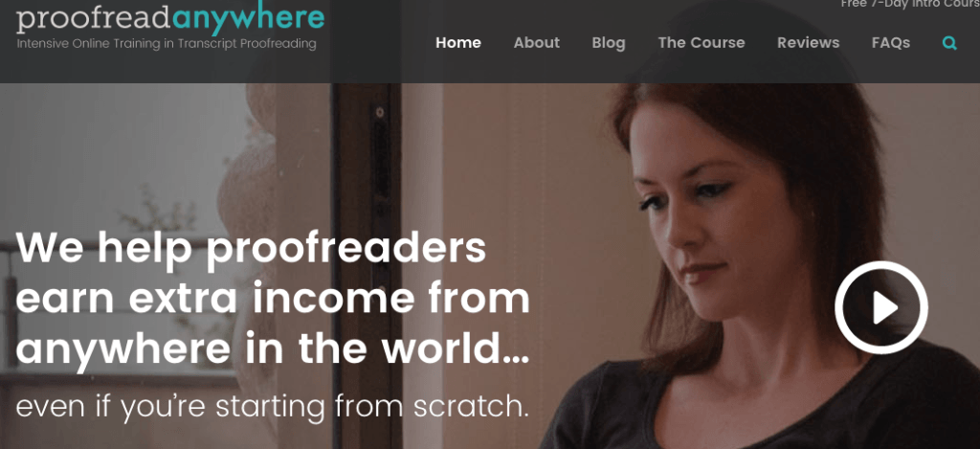
Task: Follow the Free 7-Day Intro Course link
Action: pos(910,4)
